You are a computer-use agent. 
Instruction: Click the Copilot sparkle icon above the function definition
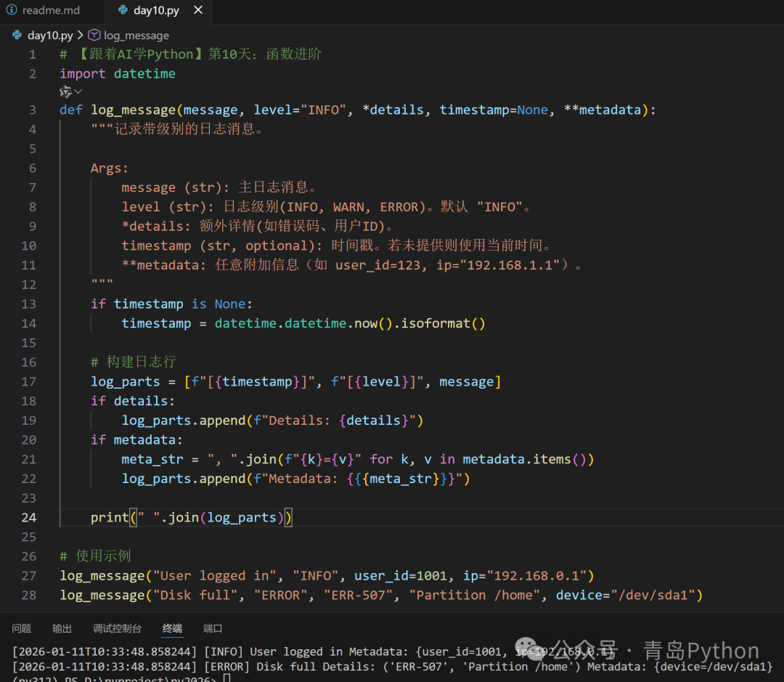(x=65, y=91)
